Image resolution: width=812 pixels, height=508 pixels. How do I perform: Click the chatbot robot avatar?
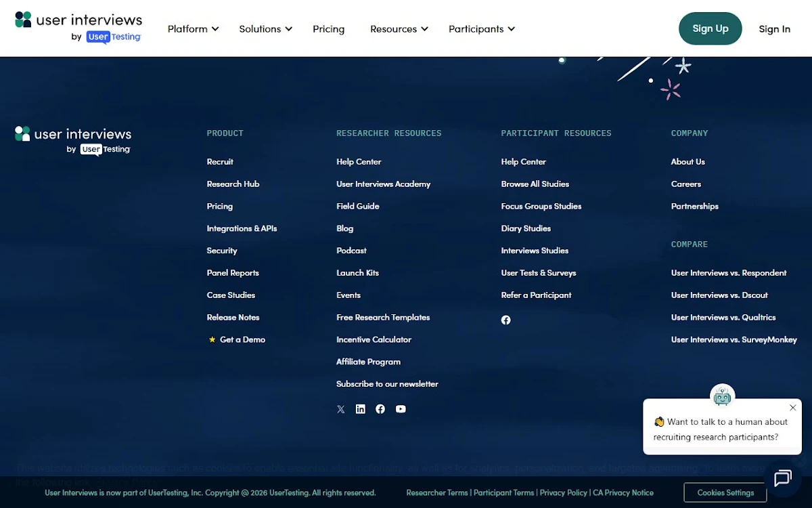[723, 397]
